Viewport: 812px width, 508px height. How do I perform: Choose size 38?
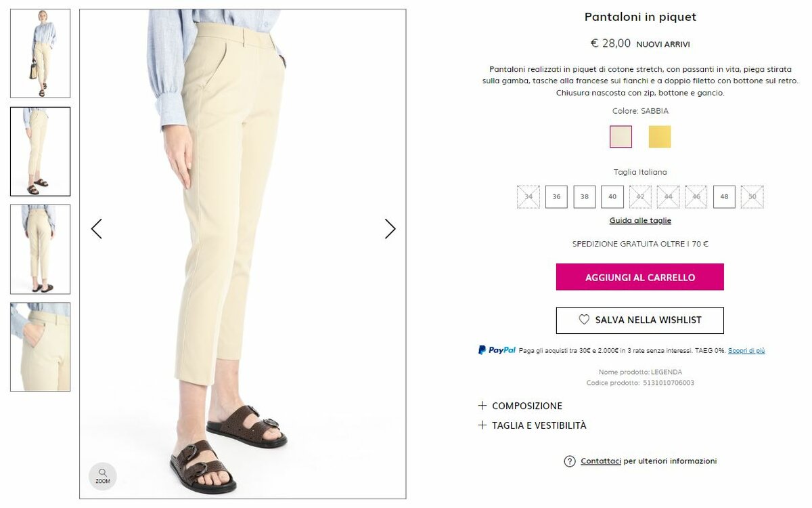pos(585,196)
